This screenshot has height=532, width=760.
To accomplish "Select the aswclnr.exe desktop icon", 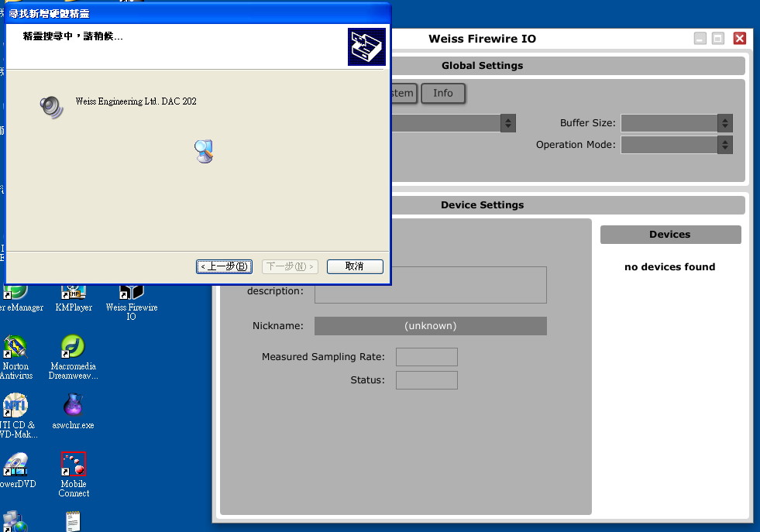I will (x=73, y=411).
